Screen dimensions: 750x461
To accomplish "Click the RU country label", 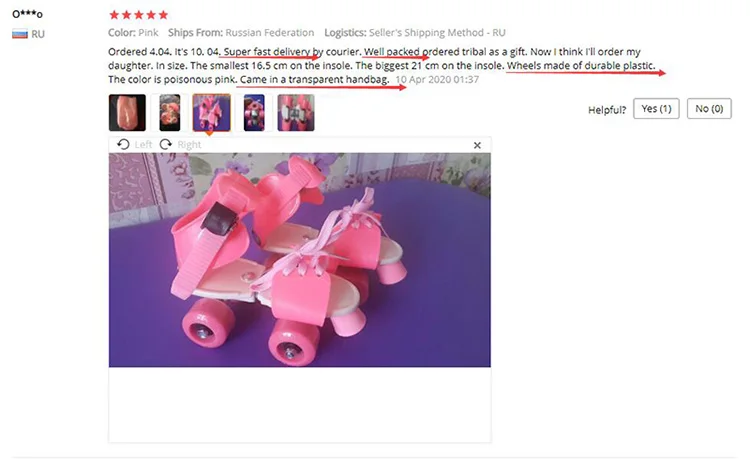I will point(38,34).
